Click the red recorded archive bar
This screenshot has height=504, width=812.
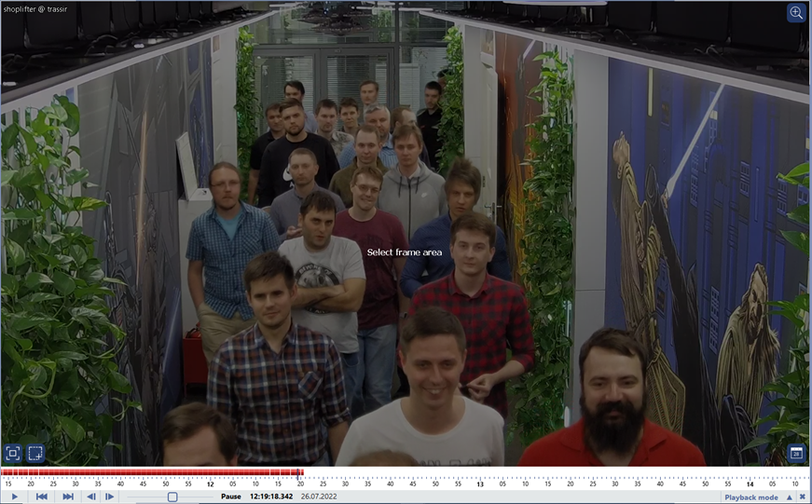pos(149,472)
